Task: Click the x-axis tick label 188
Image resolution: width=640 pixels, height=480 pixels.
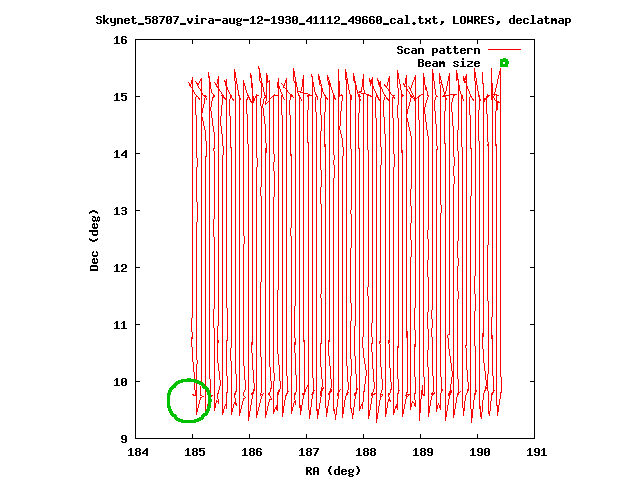Action: tap(366, 452)
